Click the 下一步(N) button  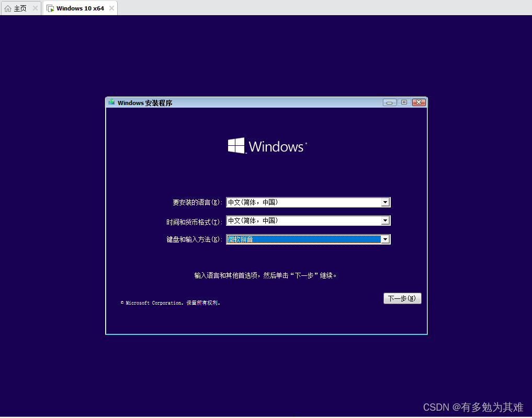pos(402,298)
